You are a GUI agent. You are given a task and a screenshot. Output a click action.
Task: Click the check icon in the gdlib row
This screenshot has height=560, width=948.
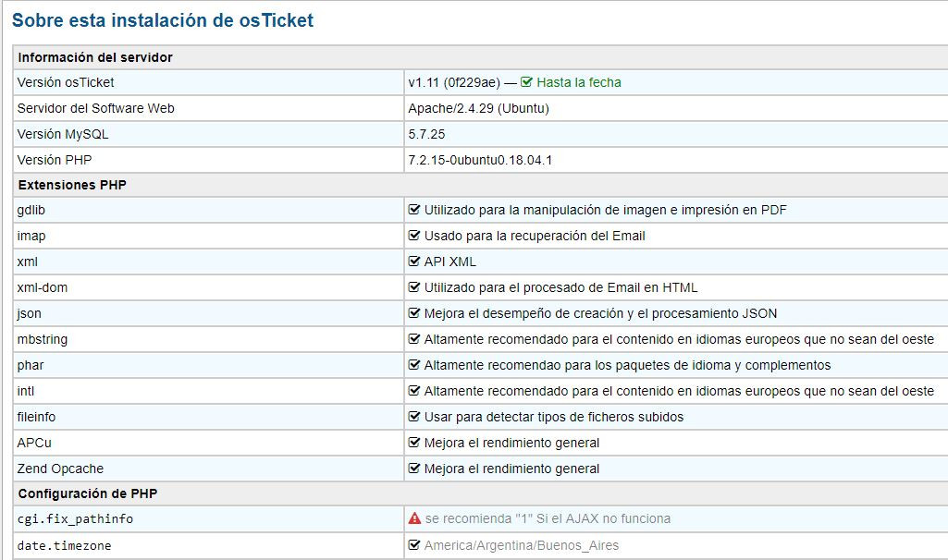click(414, 210)
